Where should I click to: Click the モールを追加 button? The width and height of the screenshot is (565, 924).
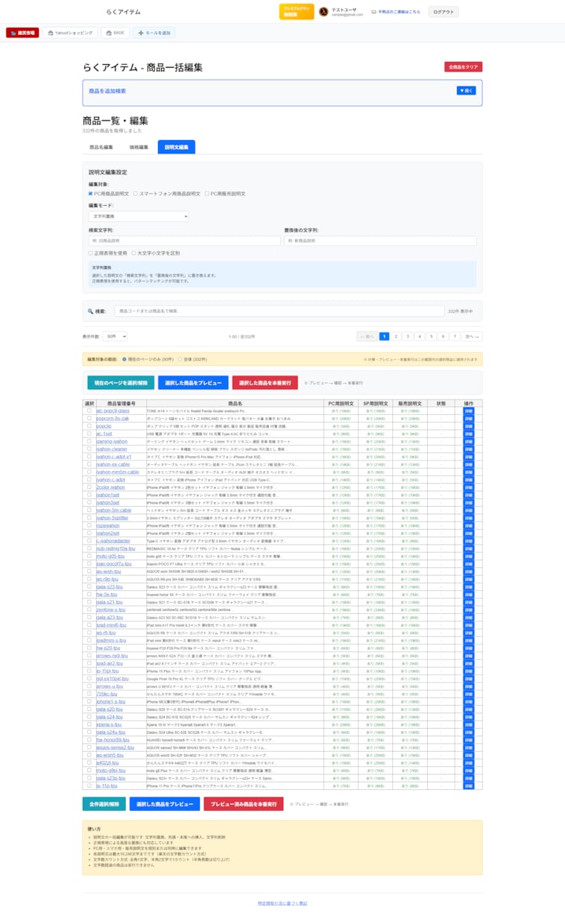click(x=154, y=33)
